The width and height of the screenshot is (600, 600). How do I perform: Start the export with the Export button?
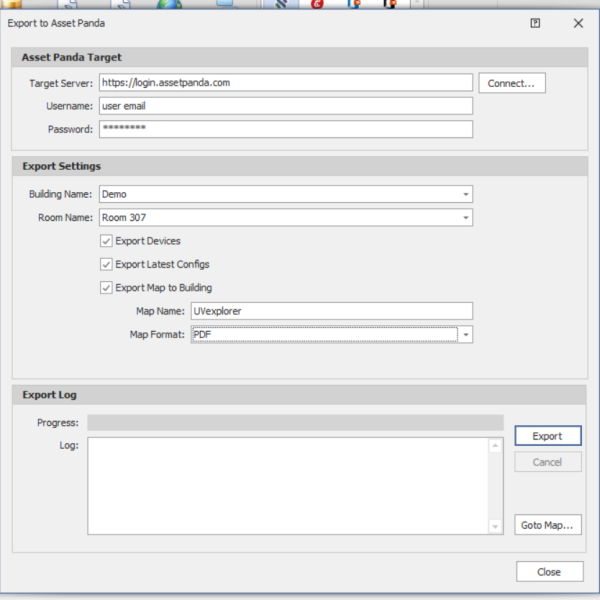click(548, 436)
